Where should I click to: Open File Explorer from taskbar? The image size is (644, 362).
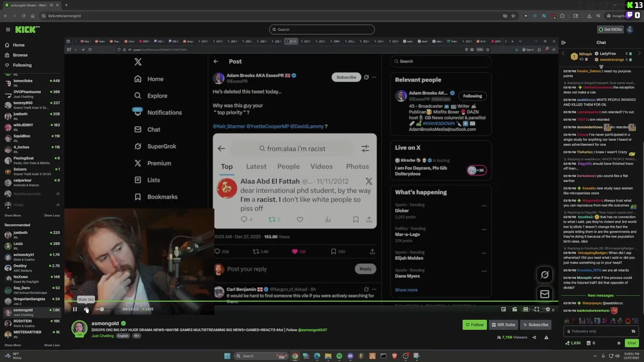click(x=328, y=356)
